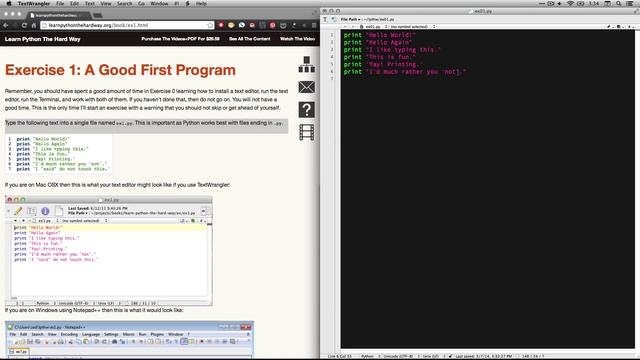This screenshot has height=360, width=640.
Task: Open Notification Center in the menu bar
Action: click(630, 3)
